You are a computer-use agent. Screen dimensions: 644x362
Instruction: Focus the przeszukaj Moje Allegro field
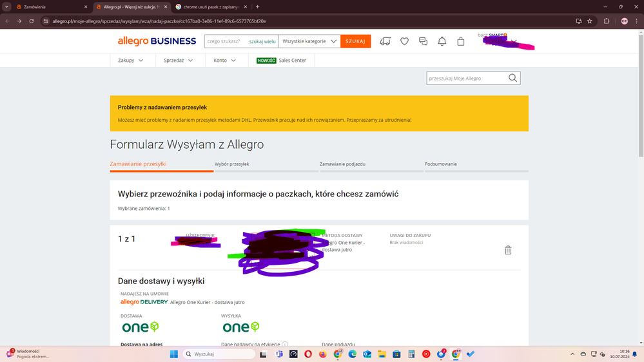click(467, 78)
